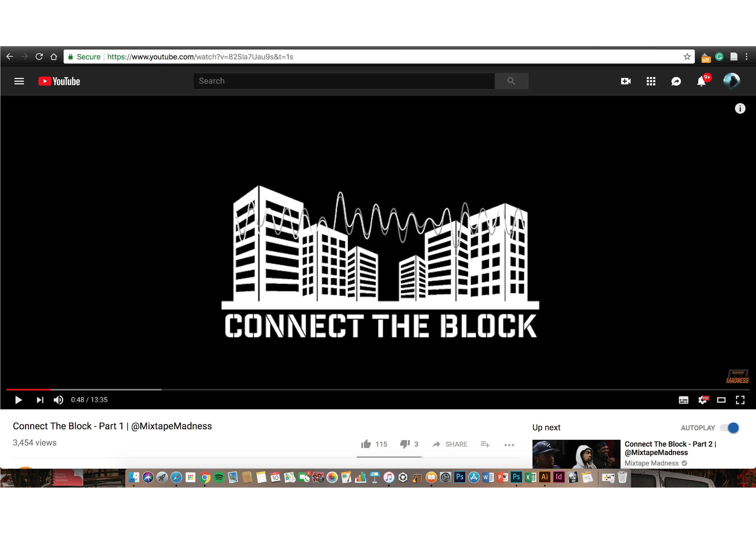Open Spotify from the dock
This screenshot has height=534, width=756.
pos(219,477)
